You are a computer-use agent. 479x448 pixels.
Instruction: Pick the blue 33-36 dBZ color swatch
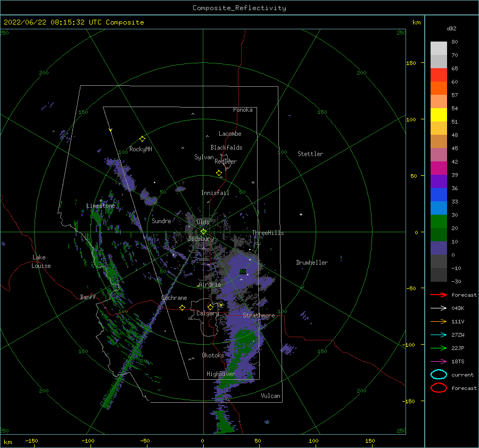439,195
